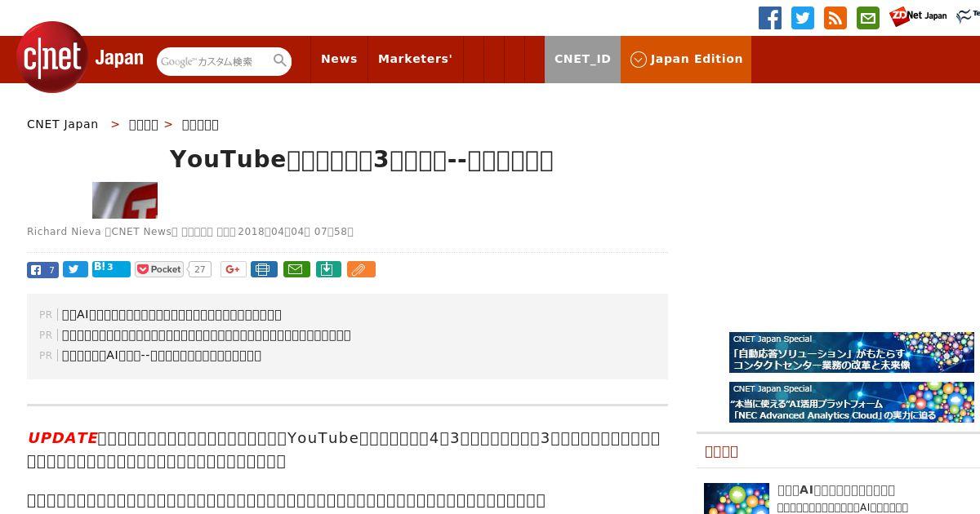The height and width of the screenshot is (514, 980).
Task: Click the Pocket count bubble showing 27
Action: point(200,269)
